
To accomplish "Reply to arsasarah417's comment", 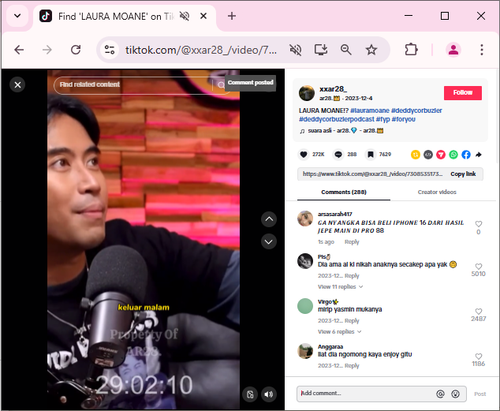I will point(352,242).
